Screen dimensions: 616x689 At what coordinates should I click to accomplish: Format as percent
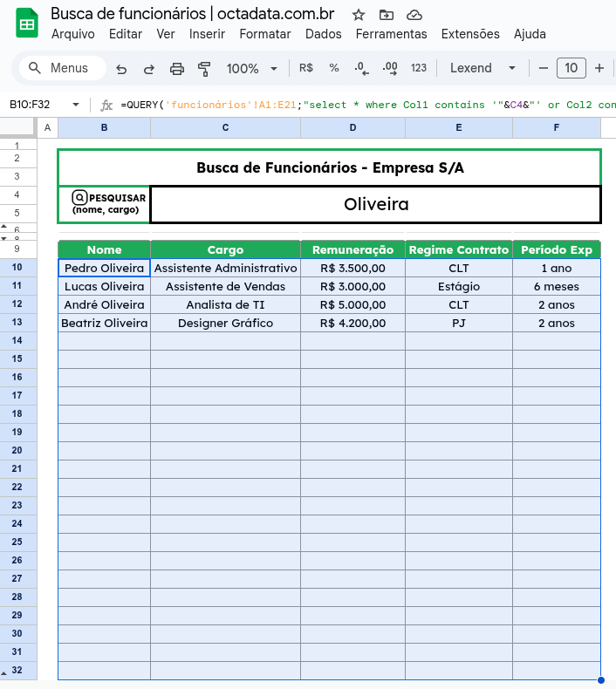334,68
